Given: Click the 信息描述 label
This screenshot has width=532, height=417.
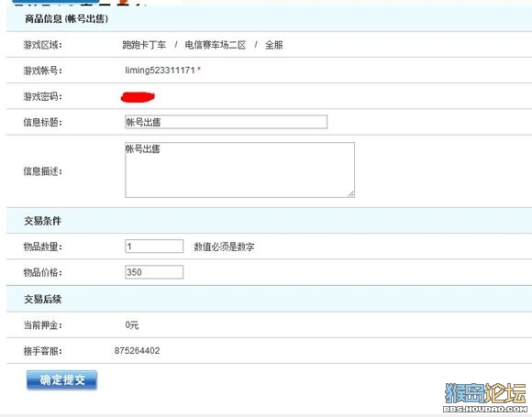Looking at the screenshot, I should coord(43,171).
